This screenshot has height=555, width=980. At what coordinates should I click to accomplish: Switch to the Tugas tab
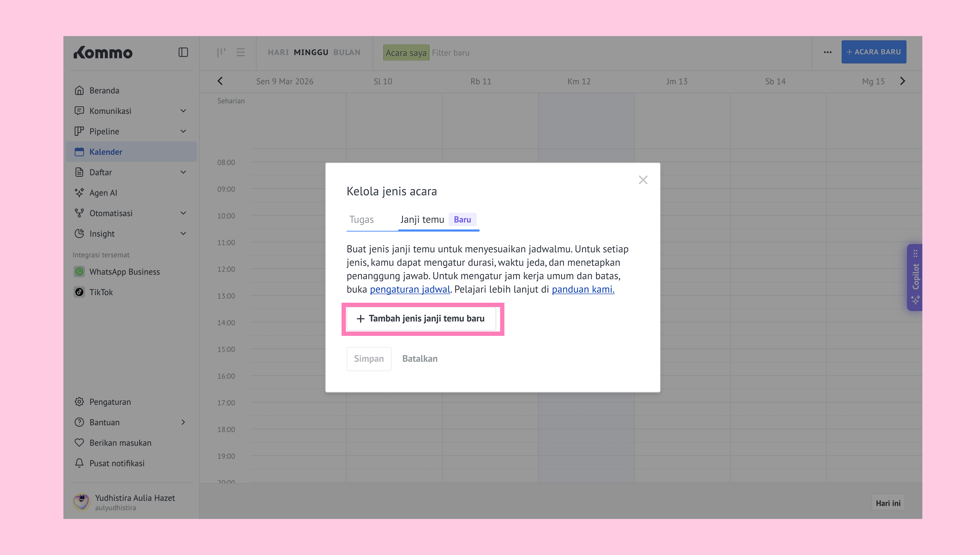(361, 219)
